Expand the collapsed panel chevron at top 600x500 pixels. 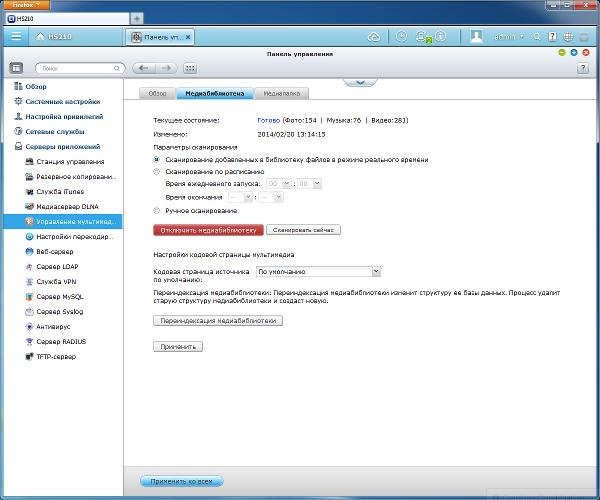pos(360,82)
